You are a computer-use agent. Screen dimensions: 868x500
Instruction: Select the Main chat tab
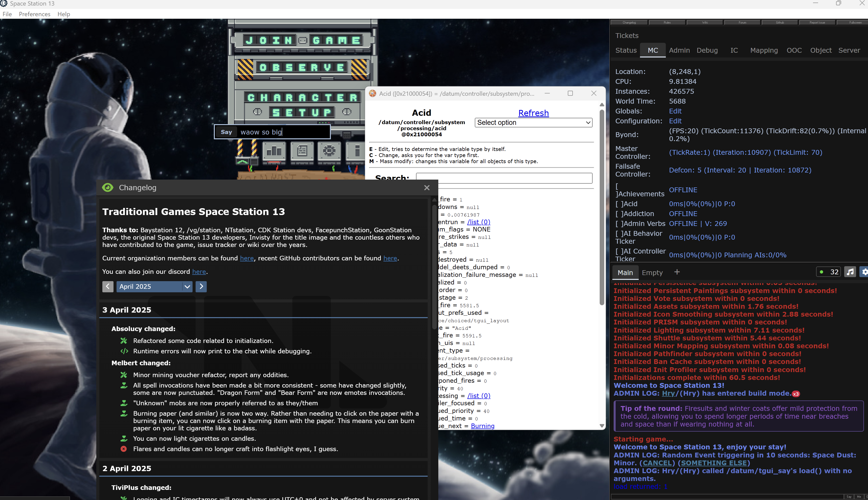[x=625, y=273]
